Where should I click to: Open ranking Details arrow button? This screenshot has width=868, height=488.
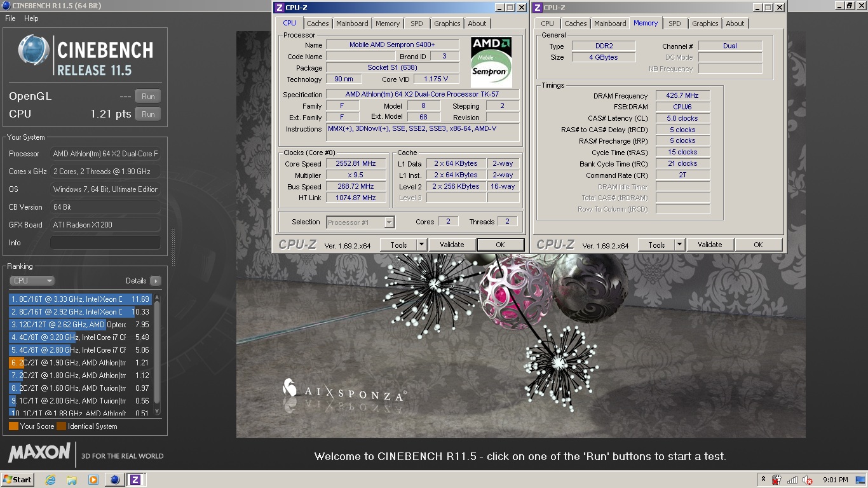pyautogui.click(x=156, y=281)
